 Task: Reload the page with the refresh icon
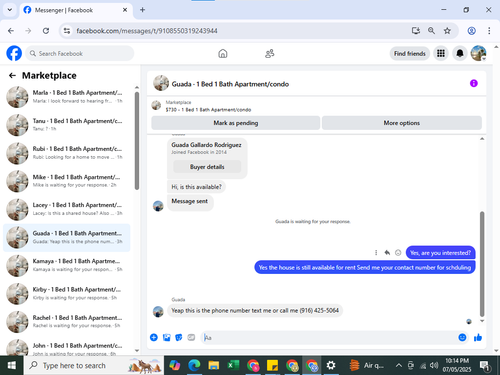pyautogui.click(x=46, y=31)
